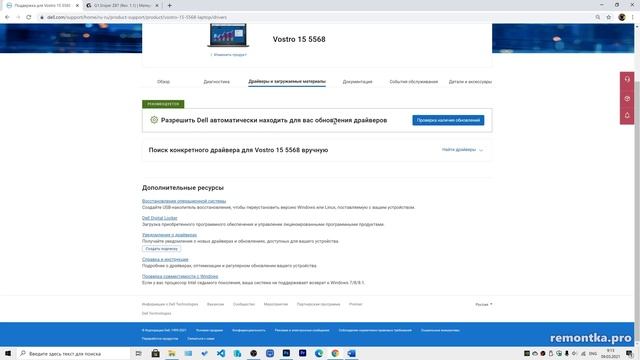Image resolution: width=640 pixels, height=360 pixels.
Task: Expand Найти драйверы manual search section
Action: coord(462,150)
